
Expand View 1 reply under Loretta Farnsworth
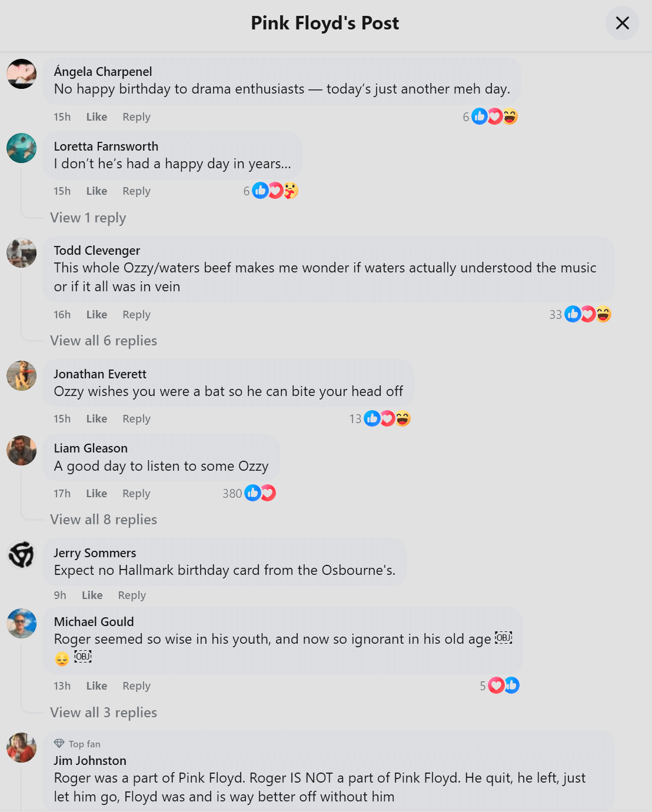88,218
